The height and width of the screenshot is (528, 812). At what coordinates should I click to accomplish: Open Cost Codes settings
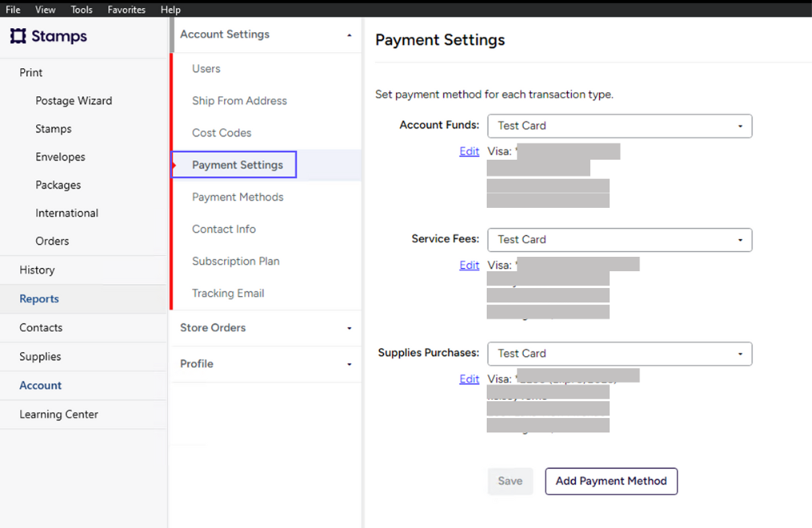(222, 133)
